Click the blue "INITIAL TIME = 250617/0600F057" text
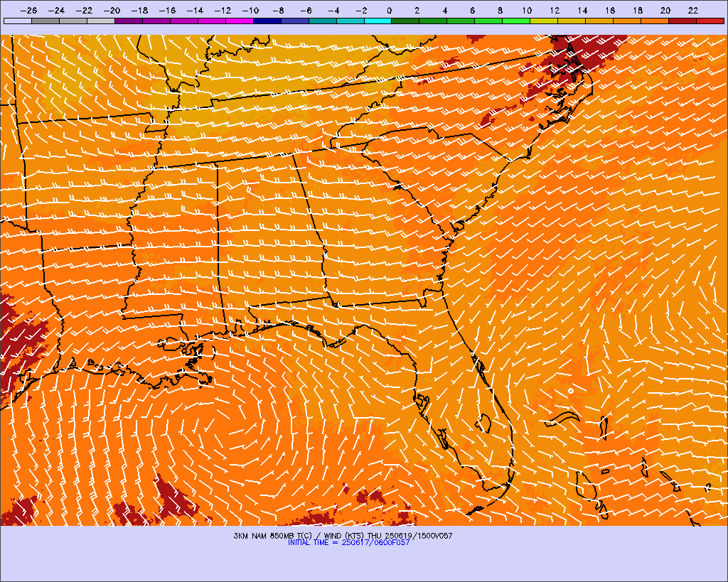The image size is (728, 582). (x=348, y=542)
